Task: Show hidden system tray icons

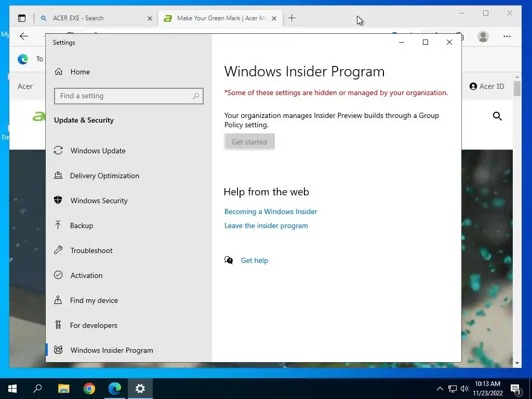Action: 440,389
